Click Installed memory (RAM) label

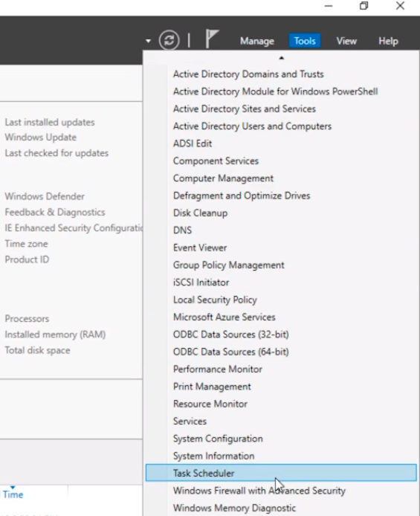55,335
